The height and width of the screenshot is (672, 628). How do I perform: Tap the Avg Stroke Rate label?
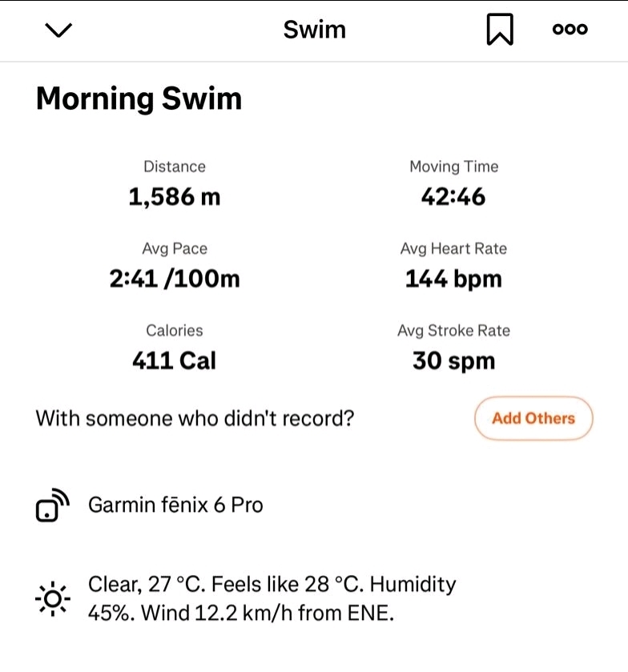[453, 331]
